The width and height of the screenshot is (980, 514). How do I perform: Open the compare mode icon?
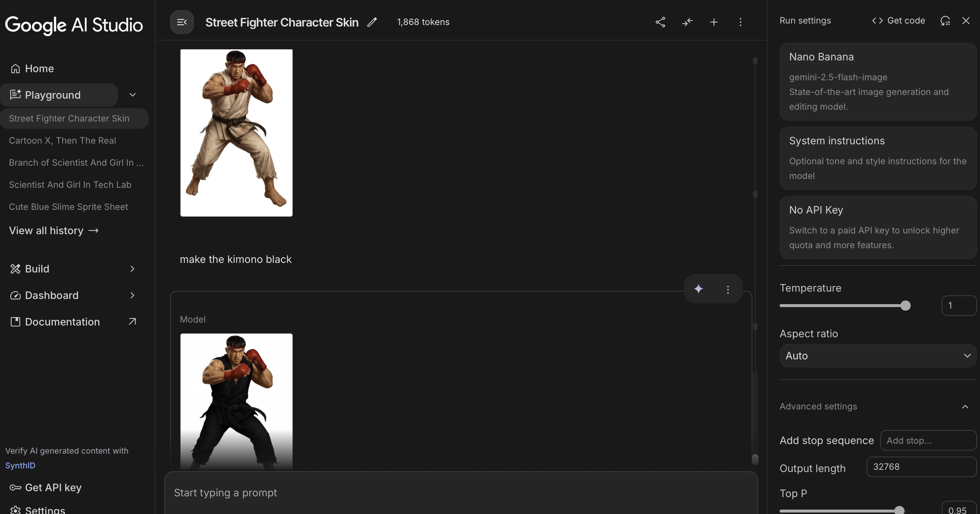point(687,22)
